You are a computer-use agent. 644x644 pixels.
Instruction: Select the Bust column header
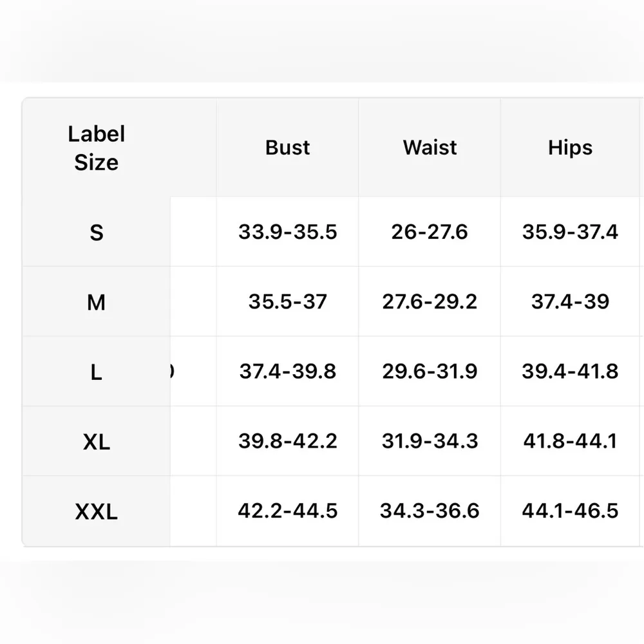tap(287, 147)
